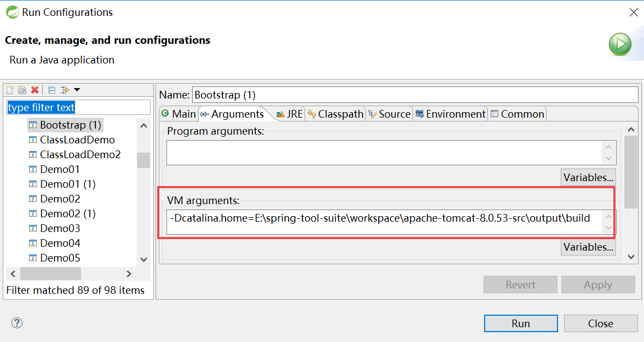Collapse all configurations in the tree
This screenshot has width=644, height=342.
pos(52,90)
